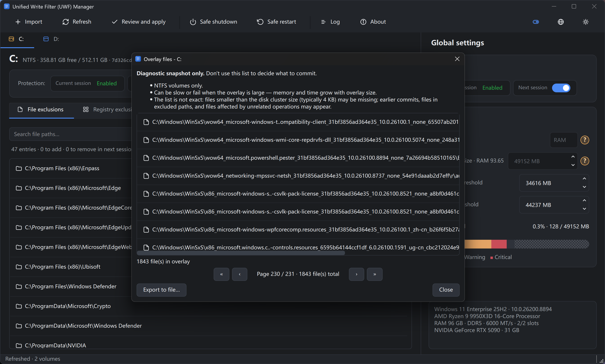605x364 pixels.
Task: Decrease the 34616 MB threshold value
Action: (584, 187)
